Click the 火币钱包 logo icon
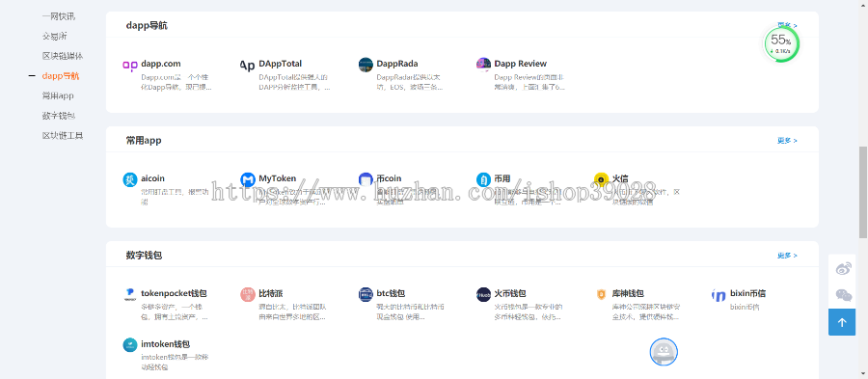This screenshot has height=379, width=868. tap(483, 294)
